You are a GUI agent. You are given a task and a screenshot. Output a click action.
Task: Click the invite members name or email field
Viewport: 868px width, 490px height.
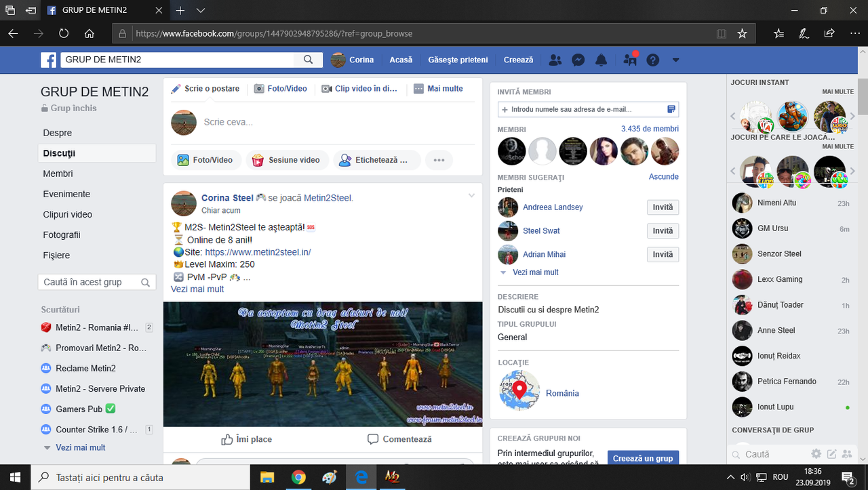(588, 109)
